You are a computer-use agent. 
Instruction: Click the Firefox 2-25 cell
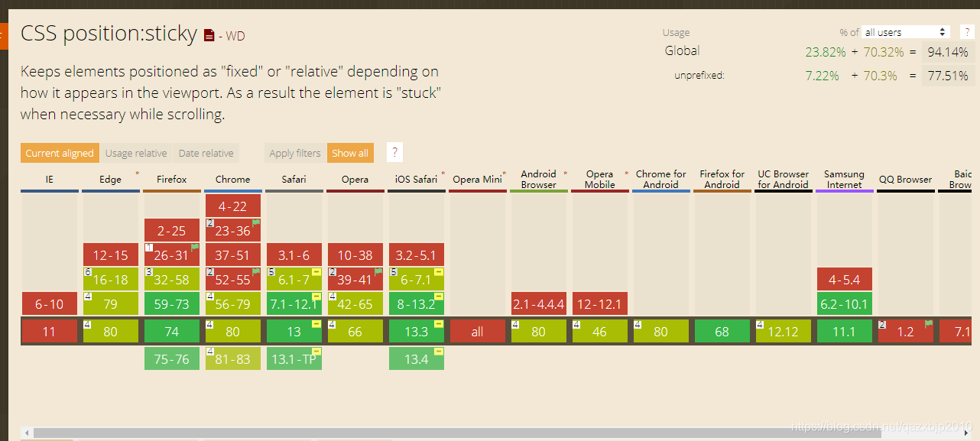172,230
